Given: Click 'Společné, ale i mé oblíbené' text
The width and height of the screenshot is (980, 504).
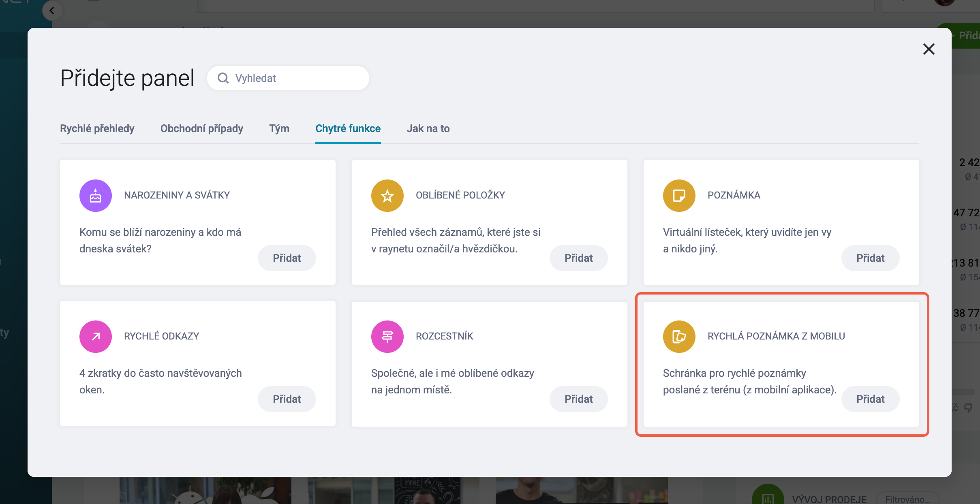Looking at the screenshot, I should coord(453,381).
